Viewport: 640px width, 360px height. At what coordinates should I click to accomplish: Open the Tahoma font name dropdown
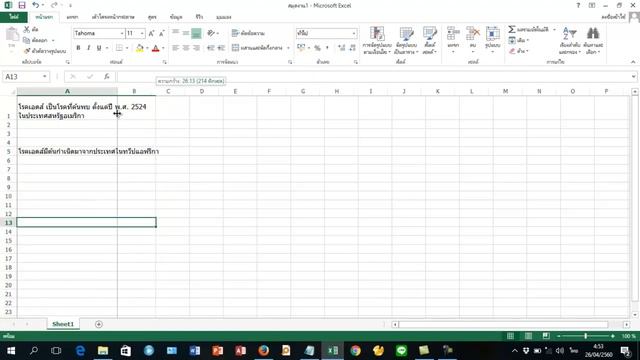click(122, 33)
